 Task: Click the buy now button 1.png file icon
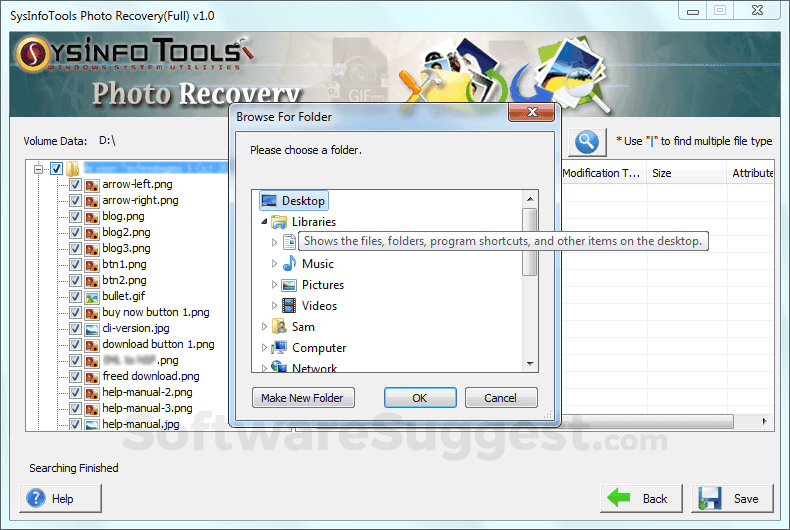pyautogui.click(x=92, y=313)
